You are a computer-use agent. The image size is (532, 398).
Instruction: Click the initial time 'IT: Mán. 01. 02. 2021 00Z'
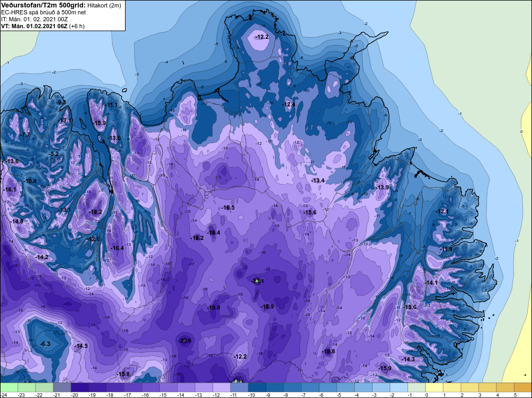tap(34, 19)
